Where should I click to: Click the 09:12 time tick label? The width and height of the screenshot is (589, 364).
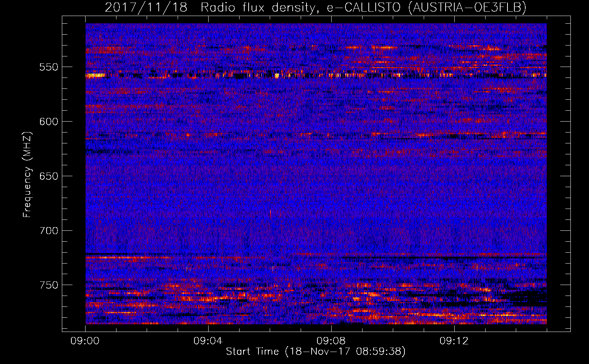(x=454, y=341)
